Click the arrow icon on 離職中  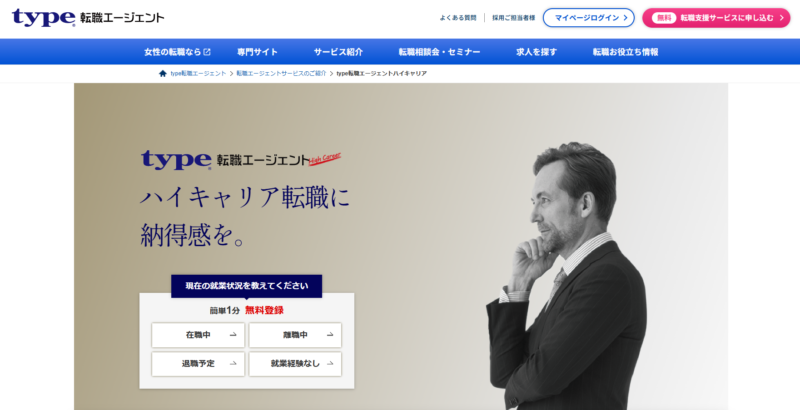[330, 335]
